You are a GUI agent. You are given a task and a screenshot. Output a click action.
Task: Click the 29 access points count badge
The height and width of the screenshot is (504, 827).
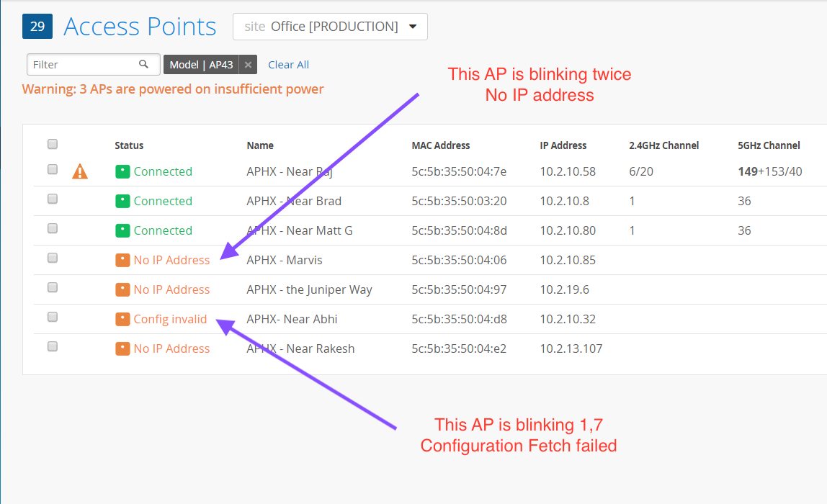tap(37, 27)
